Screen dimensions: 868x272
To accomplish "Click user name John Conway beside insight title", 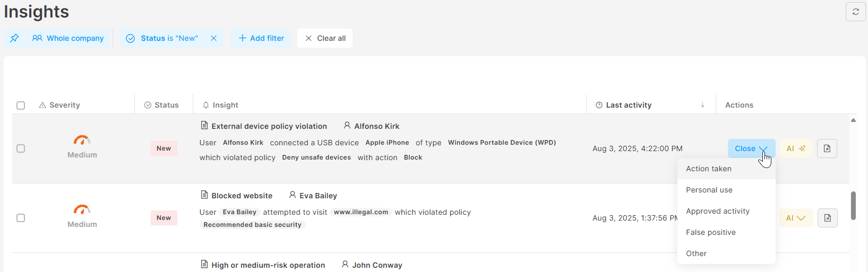I will [x=377, y=265].
